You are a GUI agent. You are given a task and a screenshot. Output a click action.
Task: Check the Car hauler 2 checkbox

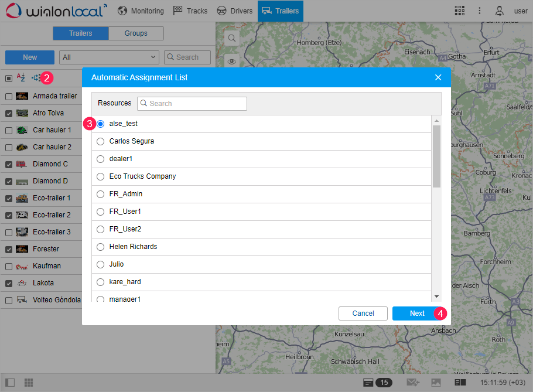pos(9,148)
